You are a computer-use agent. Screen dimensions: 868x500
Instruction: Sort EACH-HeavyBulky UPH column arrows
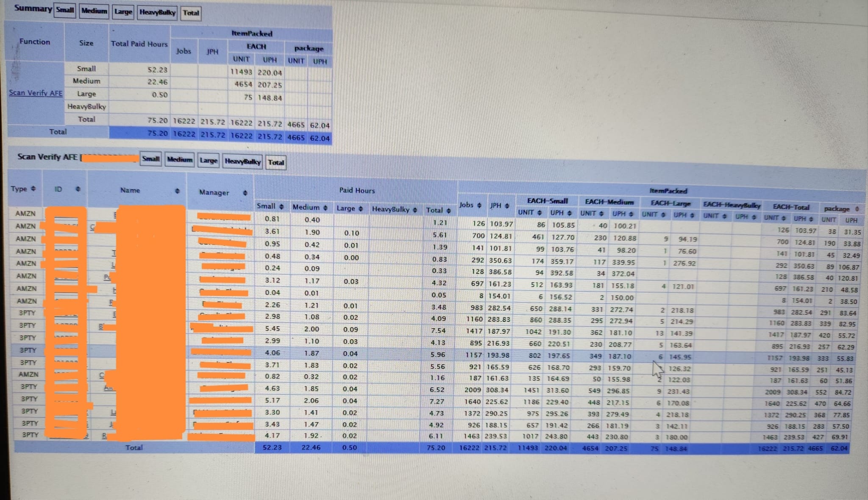point(754,217)
